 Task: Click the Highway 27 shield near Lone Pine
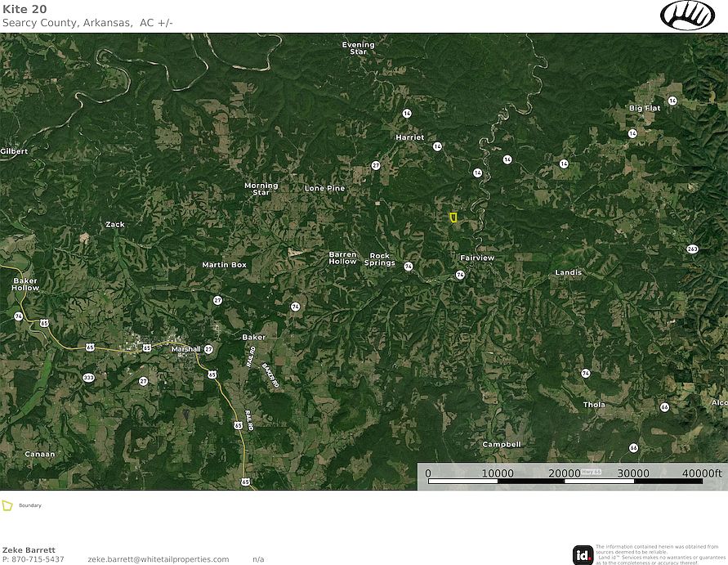[376, 166]
